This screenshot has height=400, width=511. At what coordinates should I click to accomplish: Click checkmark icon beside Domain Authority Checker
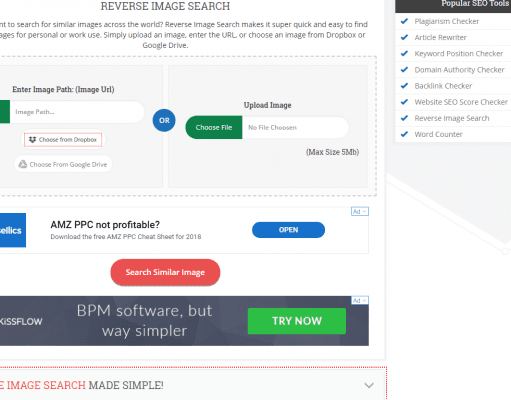404,70
